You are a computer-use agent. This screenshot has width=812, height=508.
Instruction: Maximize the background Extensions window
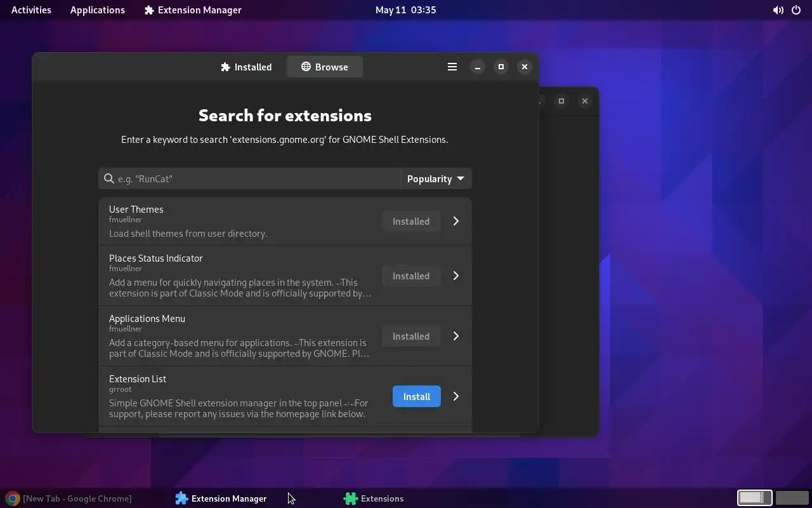(561, 101)
